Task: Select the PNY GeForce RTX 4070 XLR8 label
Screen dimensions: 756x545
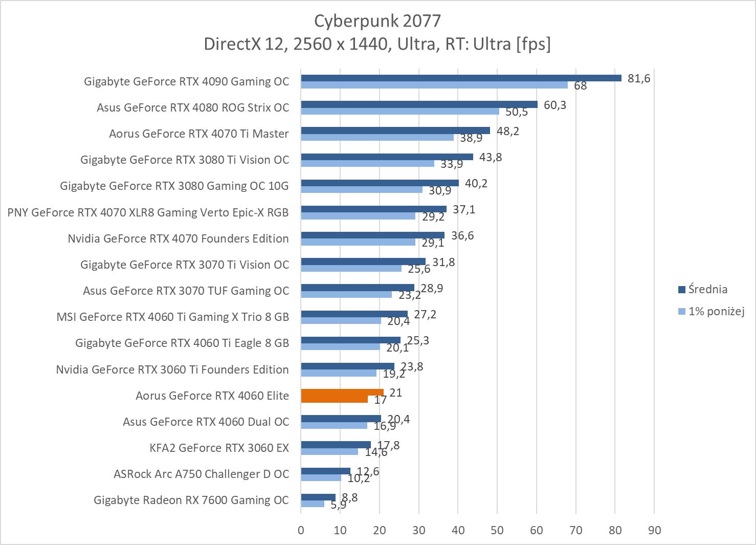Action: [x=148, y=212]
